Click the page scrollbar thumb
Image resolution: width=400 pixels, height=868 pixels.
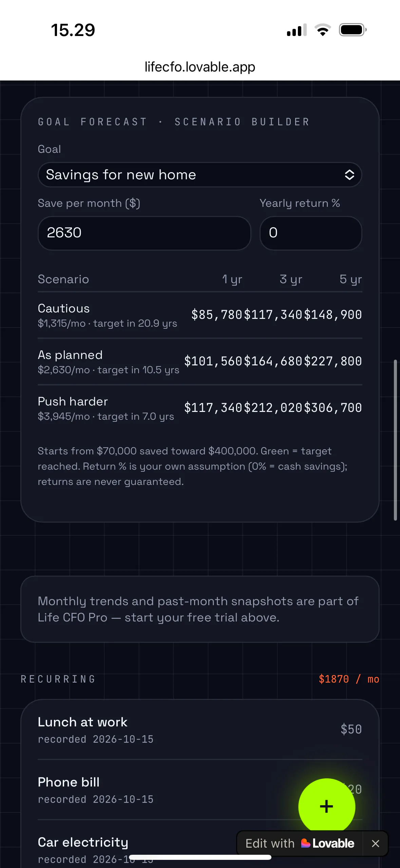[x=395, y=440]
